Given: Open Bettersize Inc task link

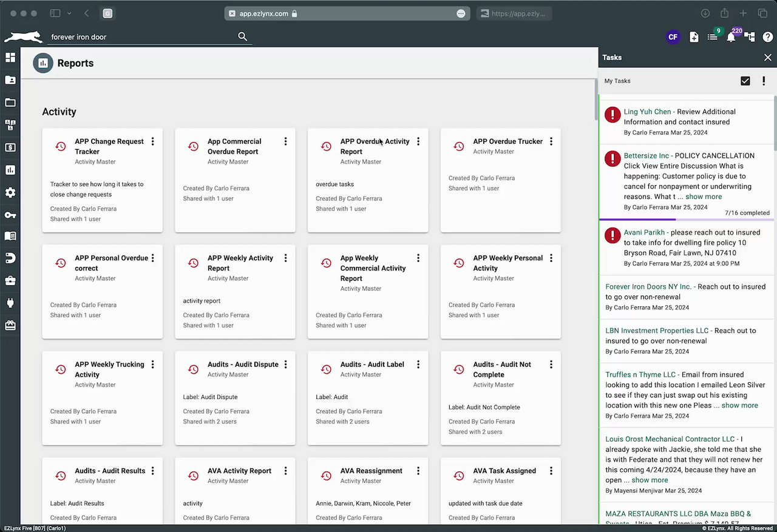Looking at the screenshot, I should click(646, 156).
